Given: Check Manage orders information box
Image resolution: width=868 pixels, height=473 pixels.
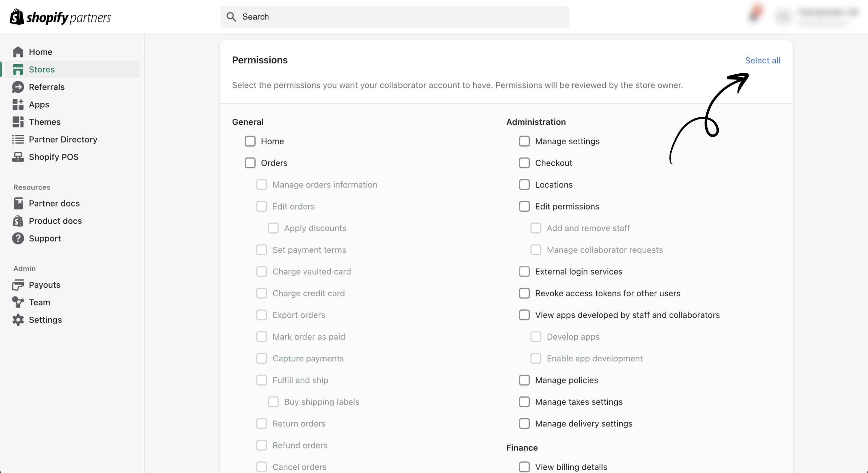Looking at the screenshot, I should pos(261,185).
